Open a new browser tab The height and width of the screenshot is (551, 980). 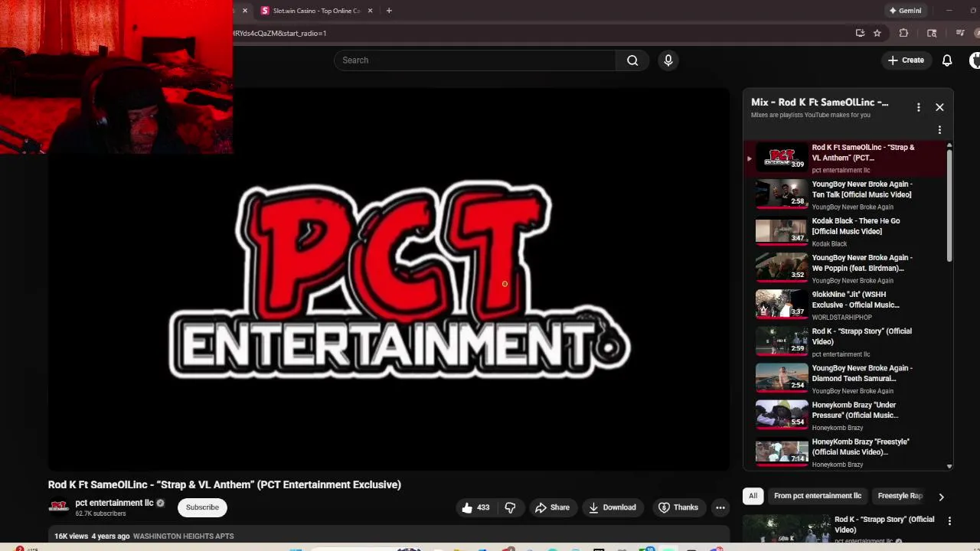[x=389, y=11]
